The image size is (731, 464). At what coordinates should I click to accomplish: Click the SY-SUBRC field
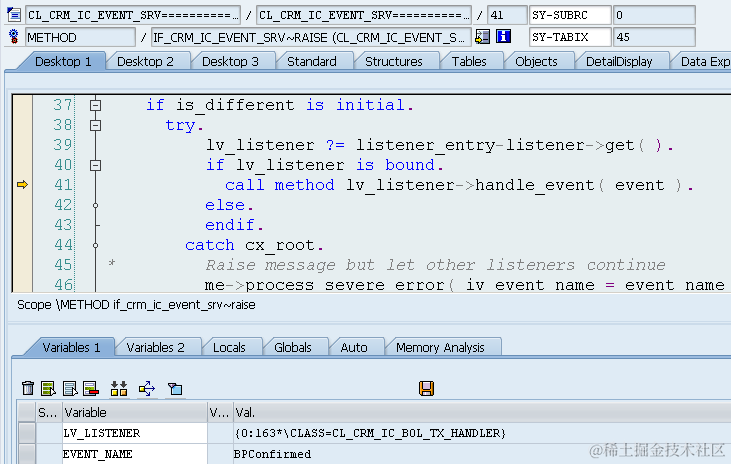570,15
